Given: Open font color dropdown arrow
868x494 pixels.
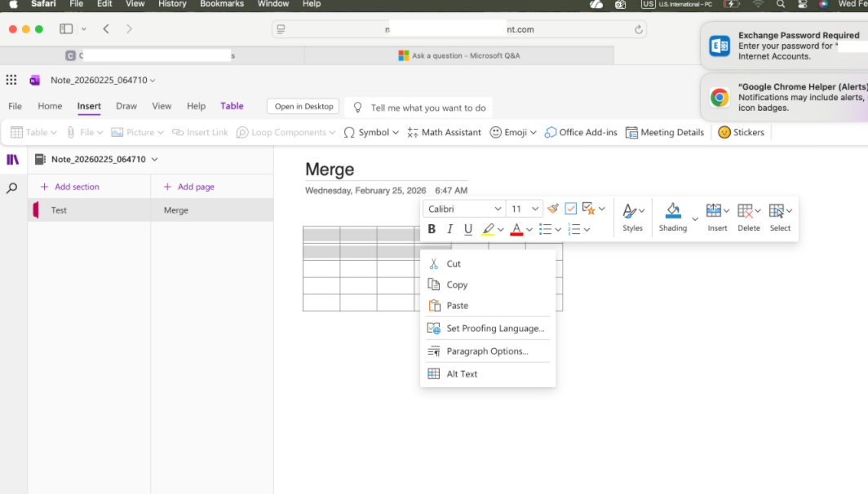Looking at the screenshot, I should (x=529, y=230).
